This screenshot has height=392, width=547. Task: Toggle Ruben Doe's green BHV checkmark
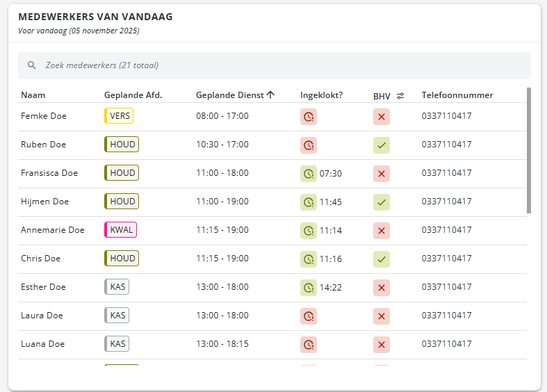pyautogui.click(x=381, y=145)
